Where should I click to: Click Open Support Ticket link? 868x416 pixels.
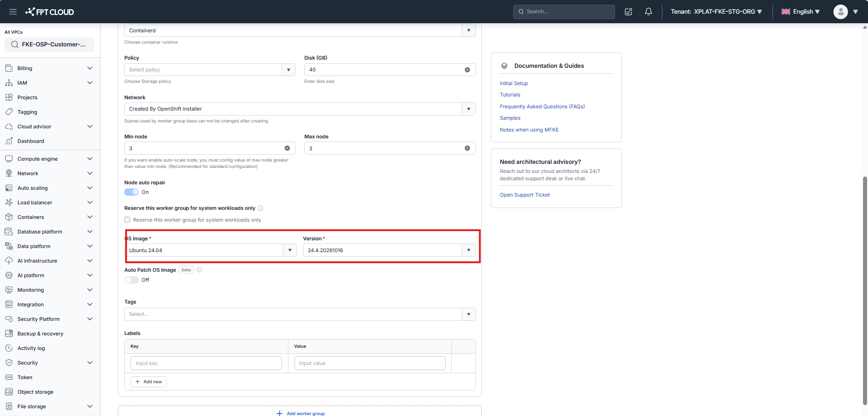pos(525,195)
